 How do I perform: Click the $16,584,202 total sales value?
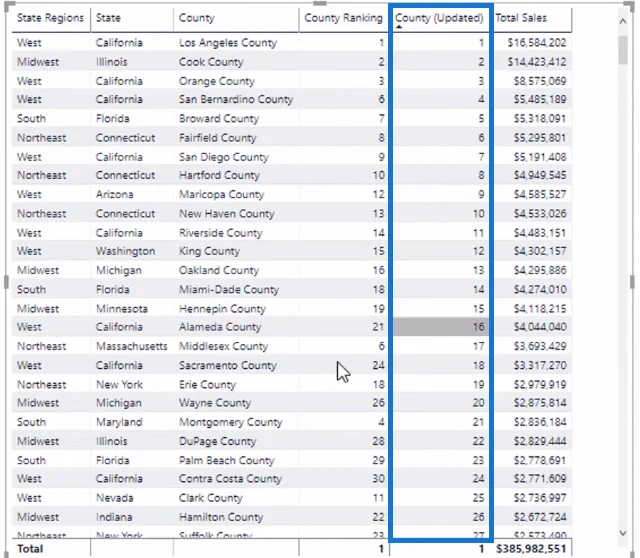click(537, 42)
